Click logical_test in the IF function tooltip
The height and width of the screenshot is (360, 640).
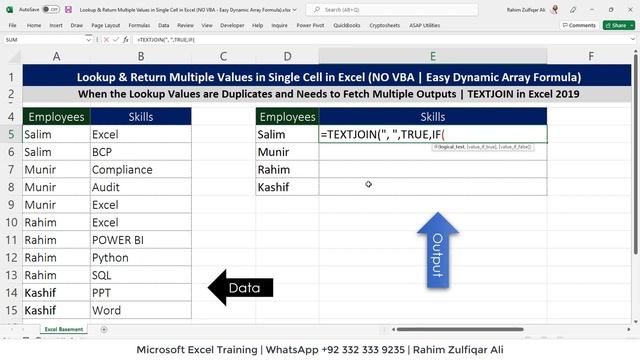(451, 147)
